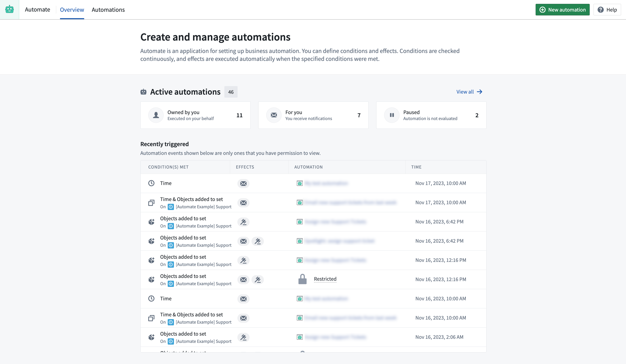The image size is (626, 364).
Task: Click the pause icon on Paused card
Action: (392, 115)
